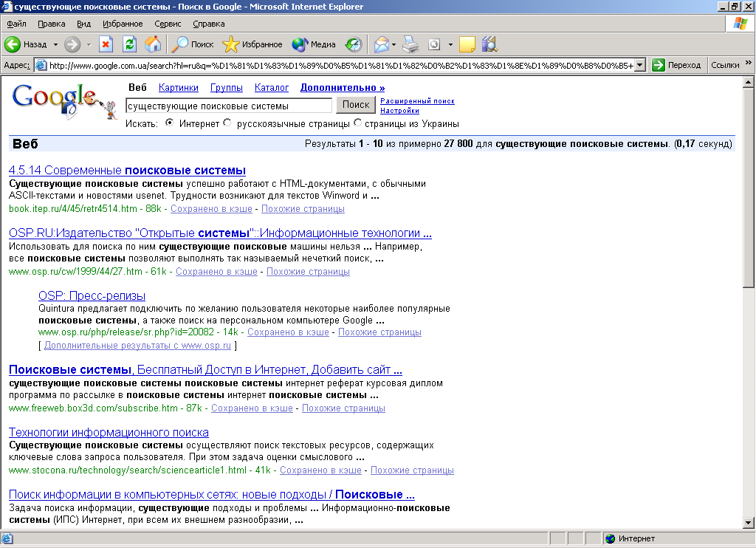756x548 pixels.
Task: Click the scrollbar up arrow
Action: tap(748, 83)
